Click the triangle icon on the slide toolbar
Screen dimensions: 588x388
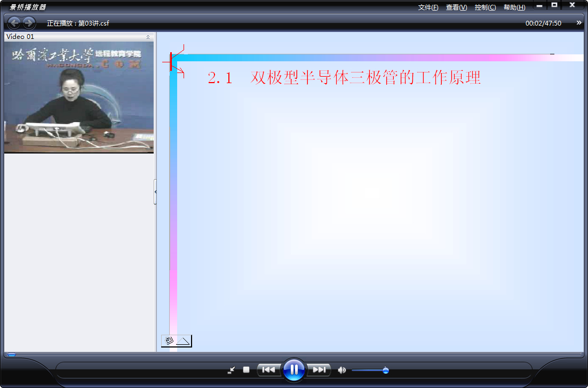(183, 341)
